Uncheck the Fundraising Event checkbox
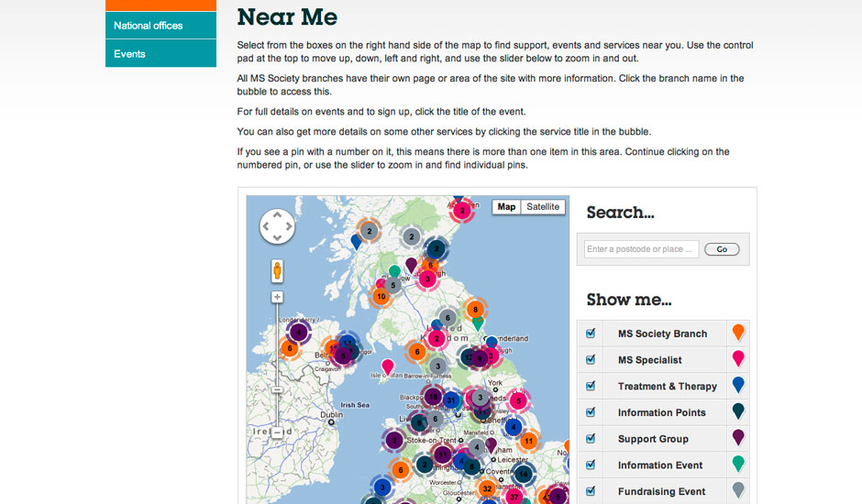862x504 pixels. [x=591, y=491]
